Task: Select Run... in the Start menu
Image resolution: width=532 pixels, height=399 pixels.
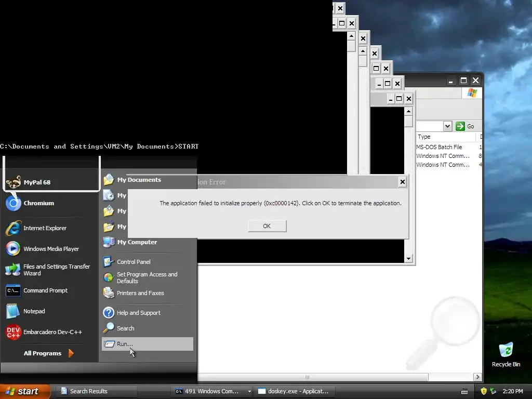Action: [148, 344]
